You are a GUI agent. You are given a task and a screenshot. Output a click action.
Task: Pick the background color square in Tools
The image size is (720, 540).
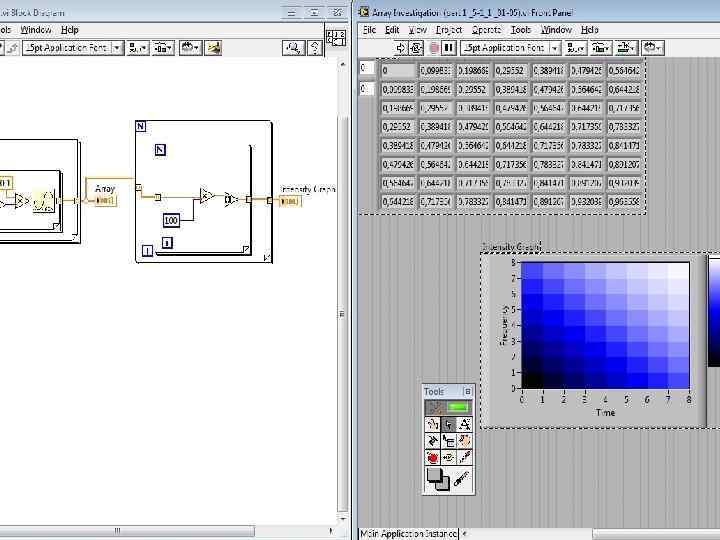tap(444, 484)
